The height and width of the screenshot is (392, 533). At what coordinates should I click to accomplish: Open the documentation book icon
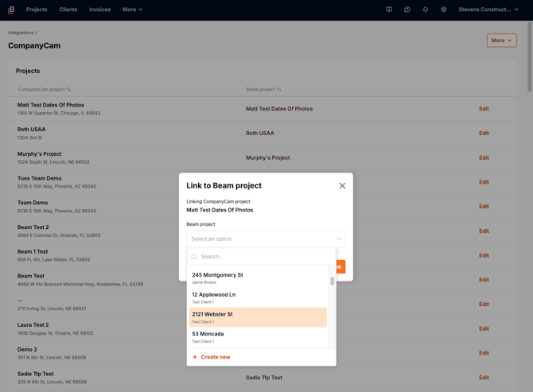click(x=389, y=10)
